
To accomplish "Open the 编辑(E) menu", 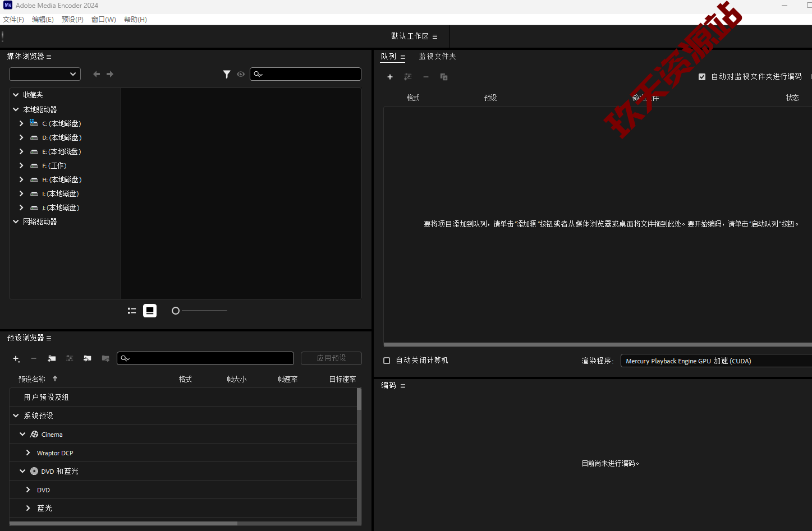I will coord(43,20).
